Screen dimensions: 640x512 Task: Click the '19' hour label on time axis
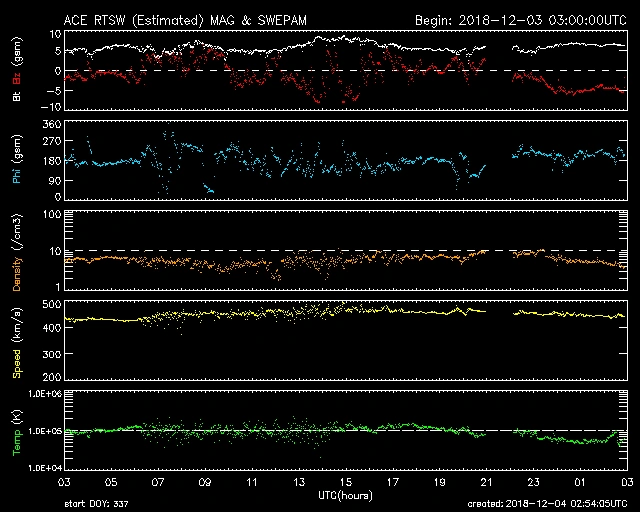click(440, 483)
